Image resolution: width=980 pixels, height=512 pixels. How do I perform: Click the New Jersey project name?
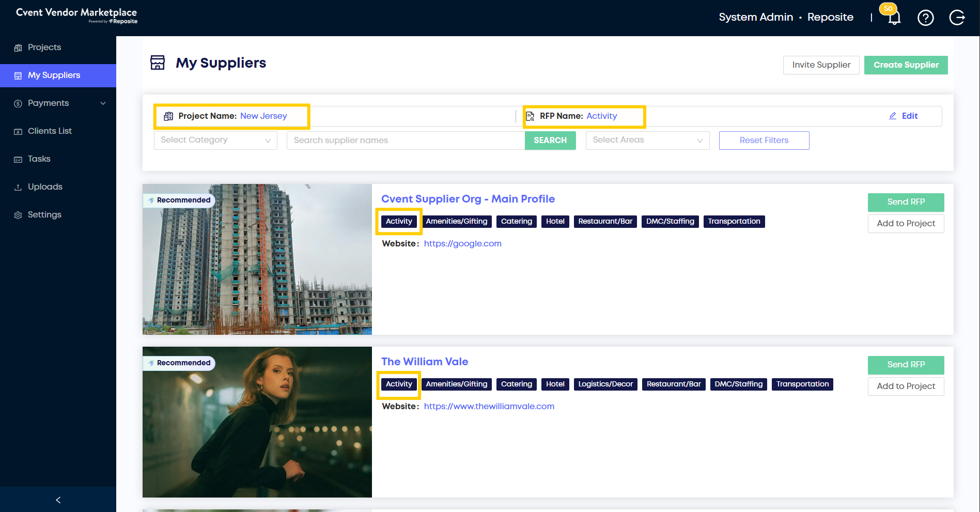pyautogui.click(x=263, y=116)
